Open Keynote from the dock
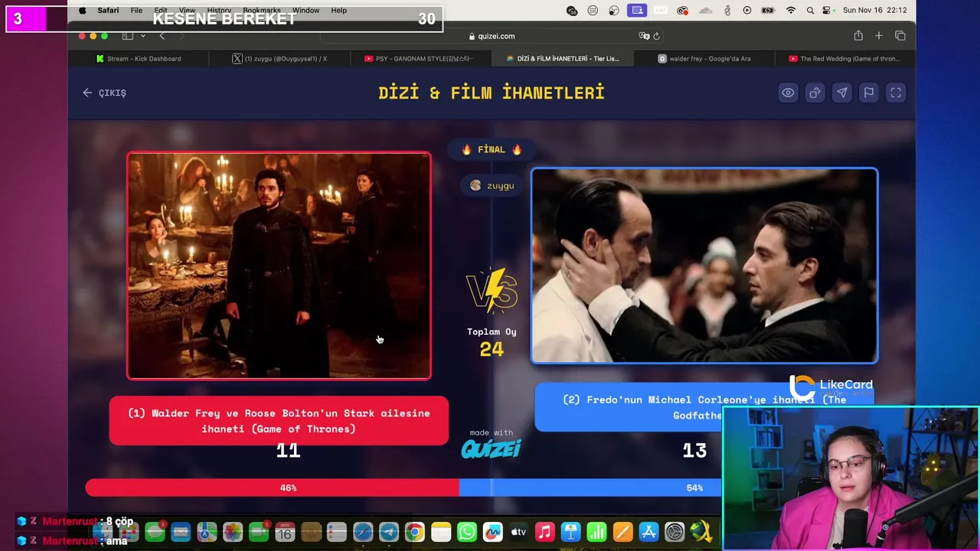This screenshot has width=980, height=551. [570, 532]
